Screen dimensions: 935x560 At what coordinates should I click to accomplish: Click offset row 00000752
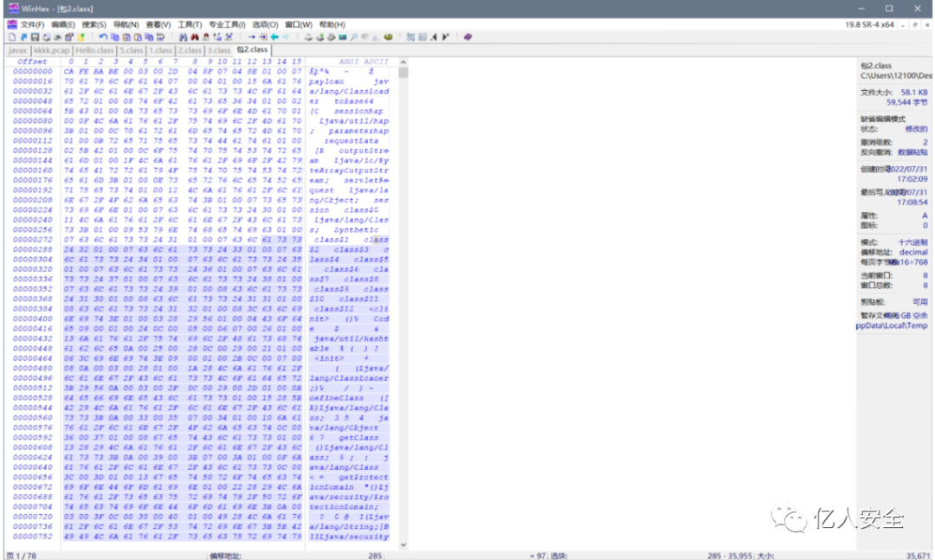point(33,537)
